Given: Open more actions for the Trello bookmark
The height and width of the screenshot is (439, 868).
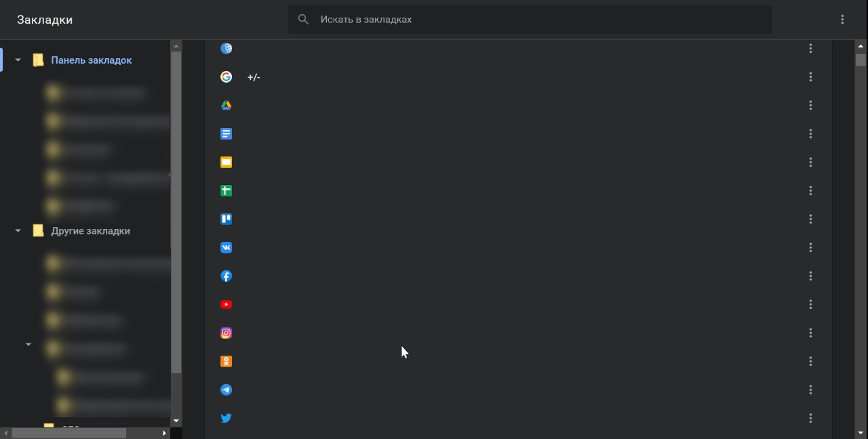Looking at the screenshot, I should coord(810,219).
